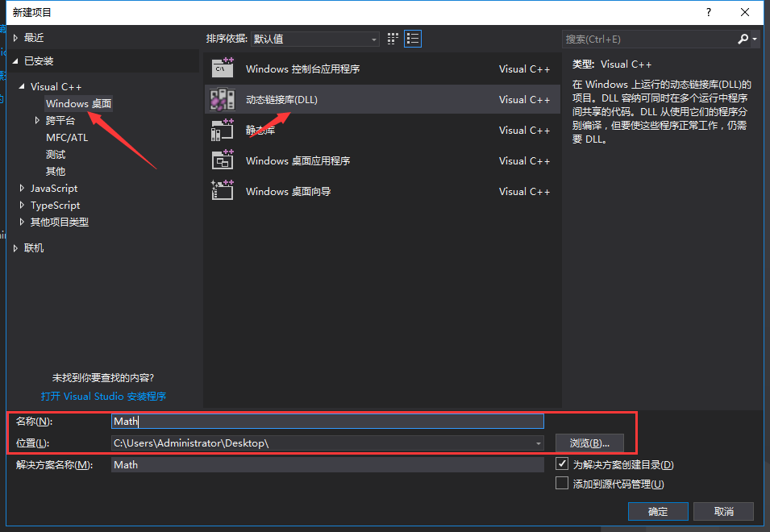This screenshot has width=770, height=532.
Task: Open the 位置 path history dropdown
Action: (x=538, y=443)
